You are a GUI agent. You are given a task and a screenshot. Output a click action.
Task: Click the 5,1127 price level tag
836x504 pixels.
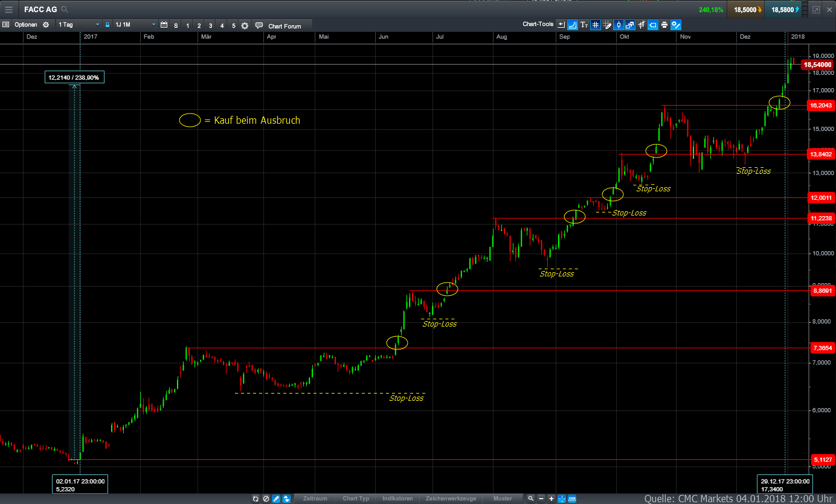[x=821, y=459]
